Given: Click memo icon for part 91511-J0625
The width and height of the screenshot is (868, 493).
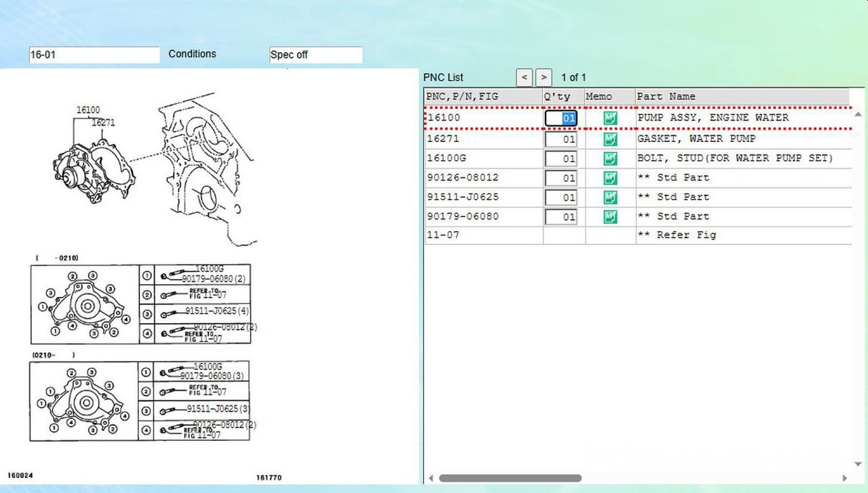Looking at the screenshot, I should (x=610, y=197).
